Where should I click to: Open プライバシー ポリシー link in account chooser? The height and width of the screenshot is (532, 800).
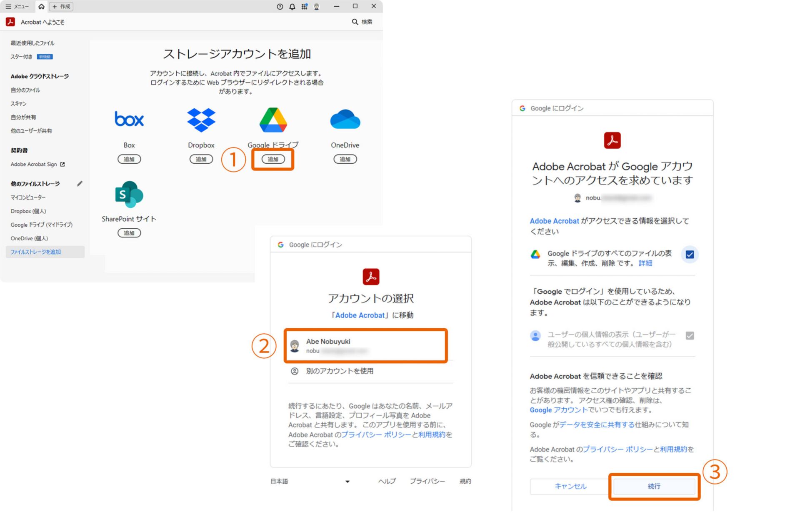point(376,435)
